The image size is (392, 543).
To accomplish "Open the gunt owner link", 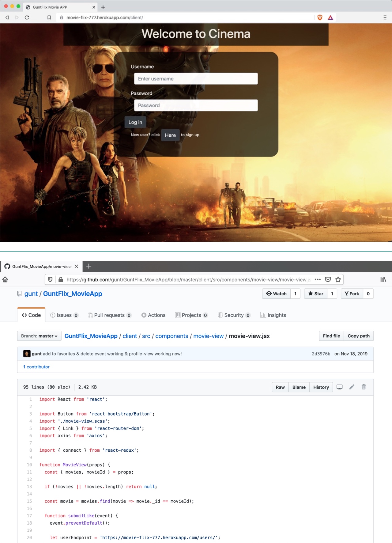I will click(x=31, y=294).
